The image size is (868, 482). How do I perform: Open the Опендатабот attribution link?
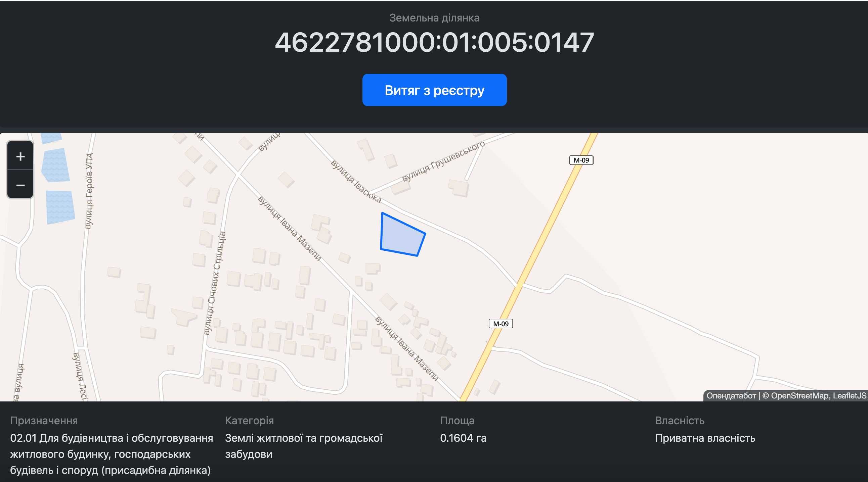pyautogui.click(x=731, y=395)
